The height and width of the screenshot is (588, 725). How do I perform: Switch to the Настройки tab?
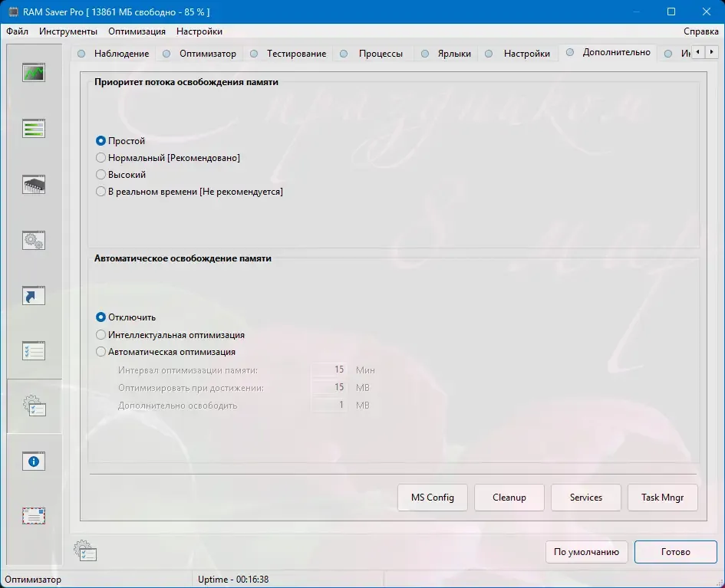[518, 54]
